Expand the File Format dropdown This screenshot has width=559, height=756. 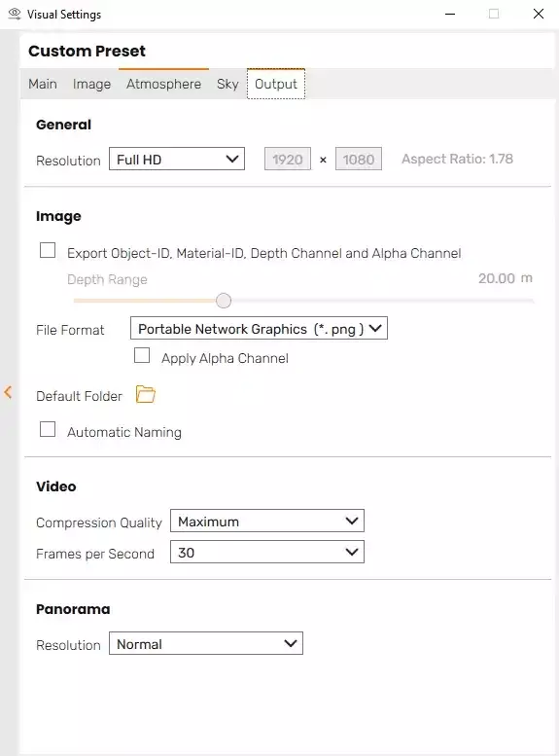click(x=259, y=328)
